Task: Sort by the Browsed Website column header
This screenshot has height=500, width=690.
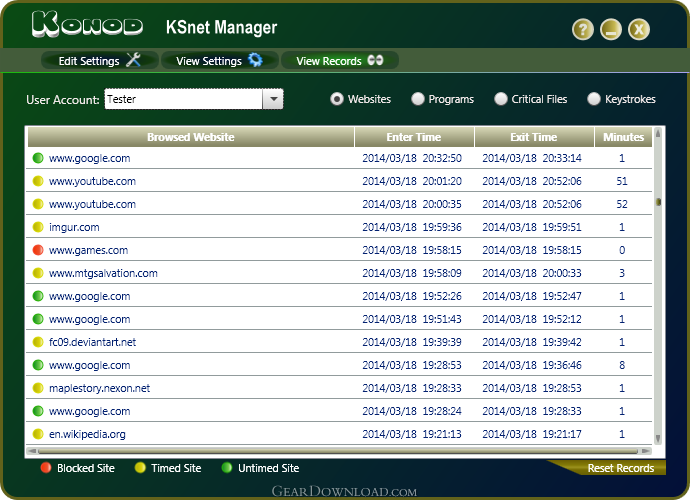Action: [x=191, y=137]
